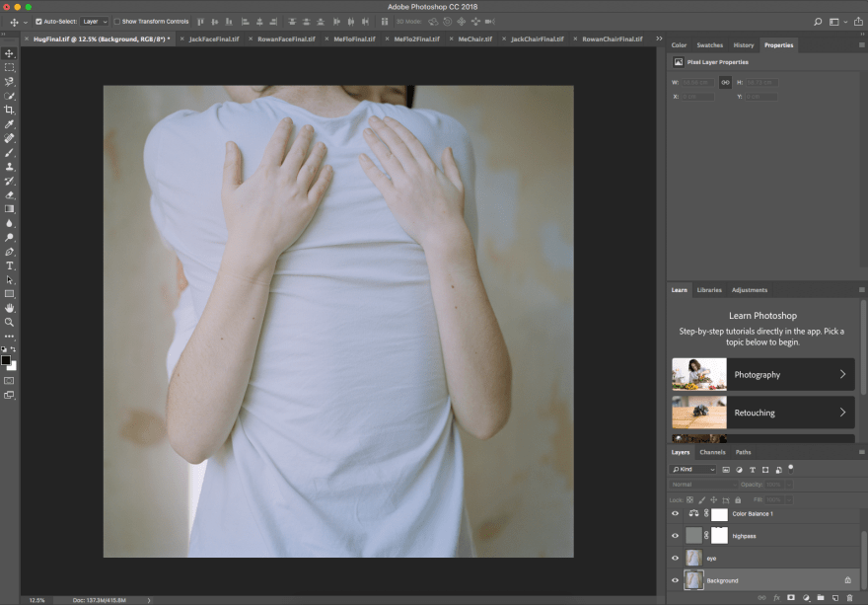Screen dimensions: 868x605
Task: Click the Create New Layer icon
Action: [x=834, y=596]
